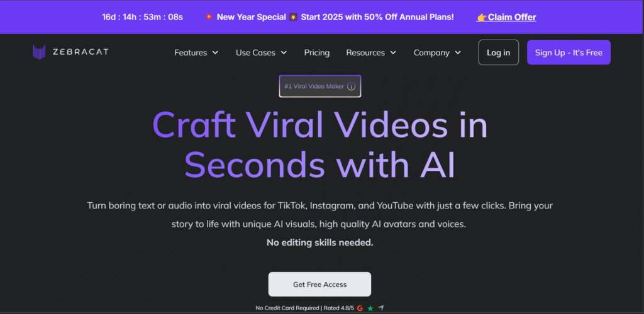Click the #1 Viral Video Maker badge
Viewport: 644px width, 314px height.
[314, 86]
